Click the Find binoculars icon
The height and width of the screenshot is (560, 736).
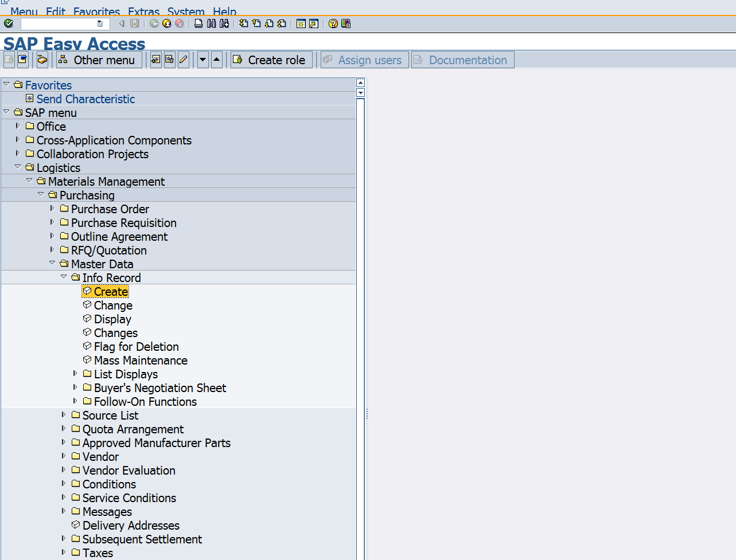pos(211,24)
